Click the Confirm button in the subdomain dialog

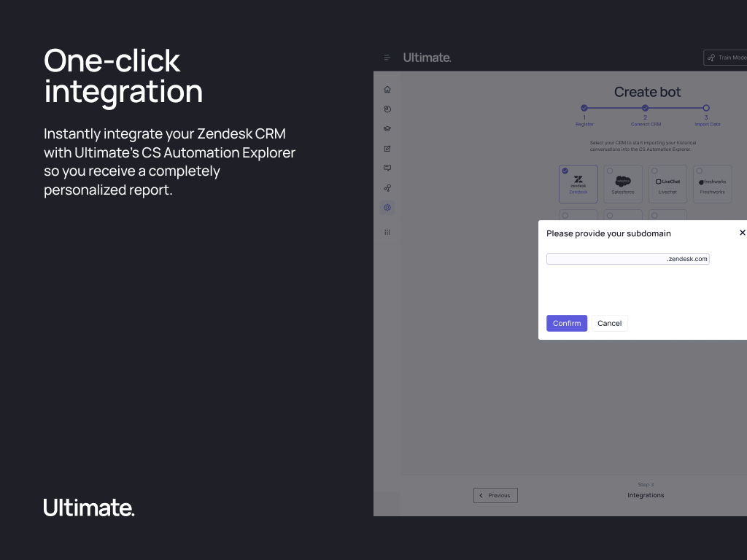tap(567, 324)
